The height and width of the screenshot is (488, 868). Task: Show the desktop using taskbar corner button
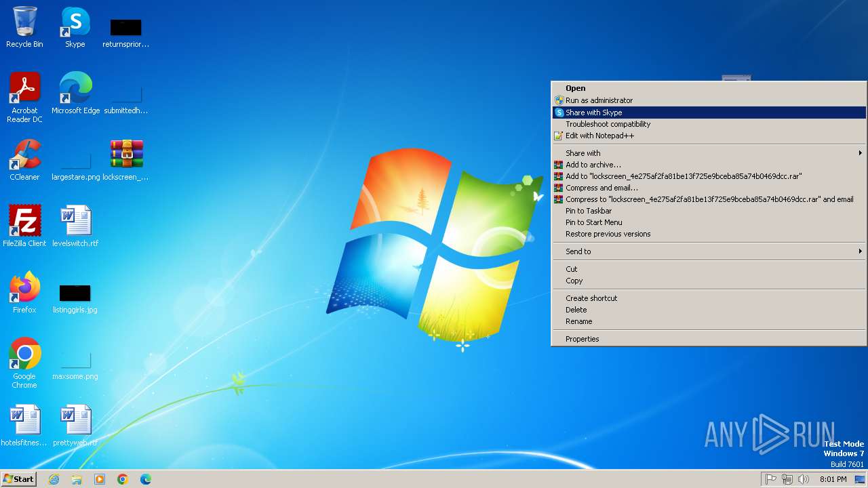(860, 479)
